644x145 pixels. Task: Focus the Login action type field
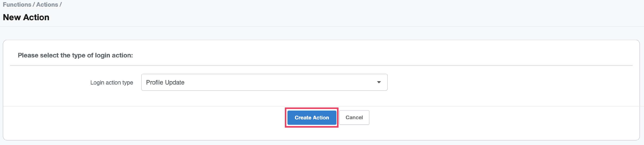(264, 82)
